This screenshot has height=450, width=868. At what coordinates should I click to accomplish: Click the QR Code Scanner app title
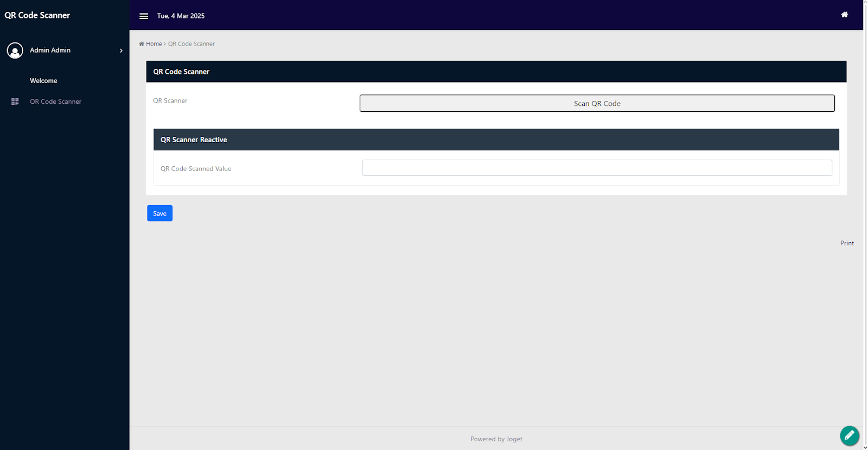coord(37,15)
